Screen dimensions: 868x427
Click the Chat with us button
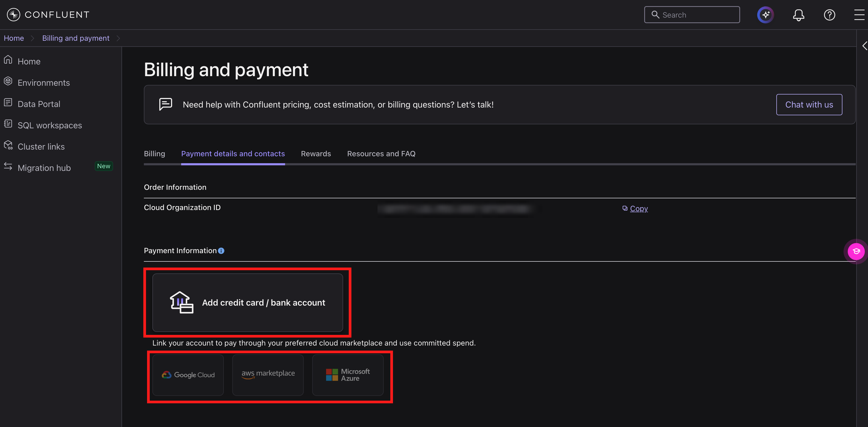(809, 104)
